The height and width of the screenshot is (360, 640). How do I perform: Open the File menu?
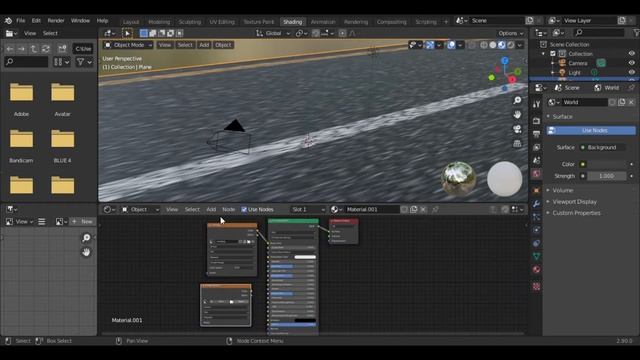[20, 20]
